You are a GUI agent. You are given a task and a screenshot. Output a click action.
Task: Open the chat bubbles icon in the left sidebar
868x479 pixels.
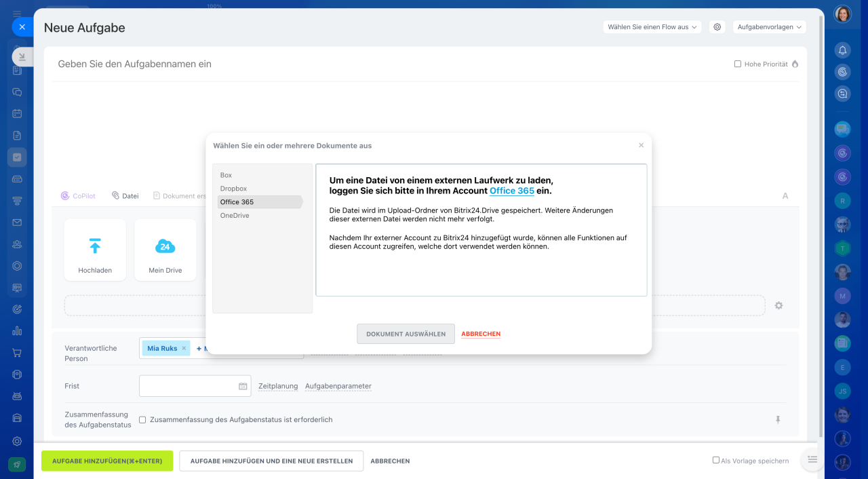tap(17, 92)
